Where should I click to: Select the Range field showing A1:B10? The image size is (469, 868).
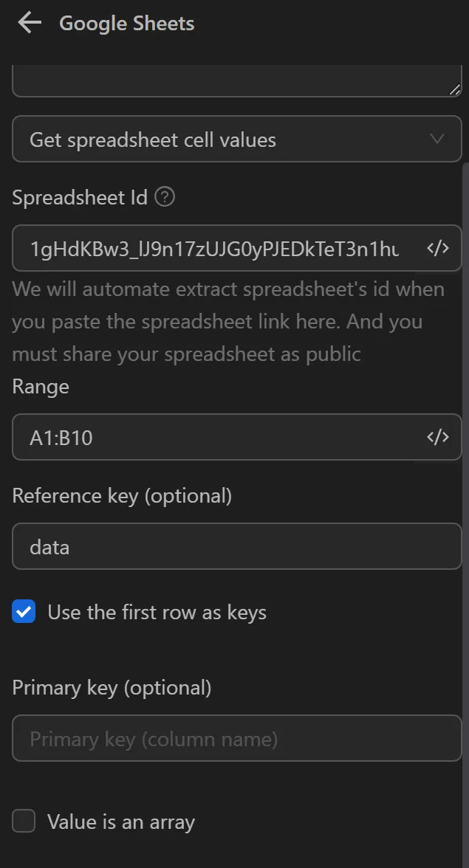222,437
